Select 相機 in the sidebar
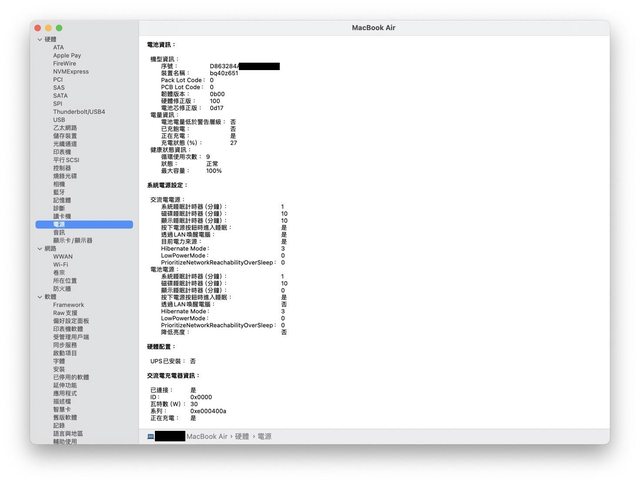The image size is (640, 484). [59, 184]
